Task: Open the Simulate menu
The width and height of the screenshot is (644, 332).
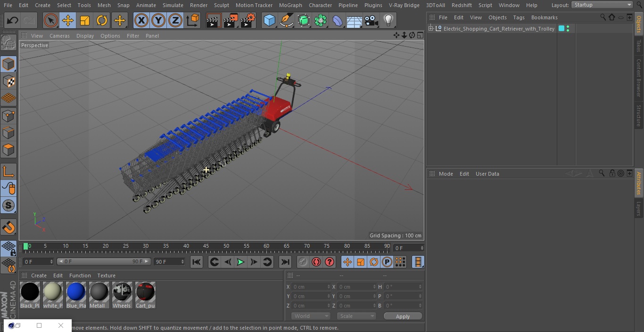Action: [173, 5]
